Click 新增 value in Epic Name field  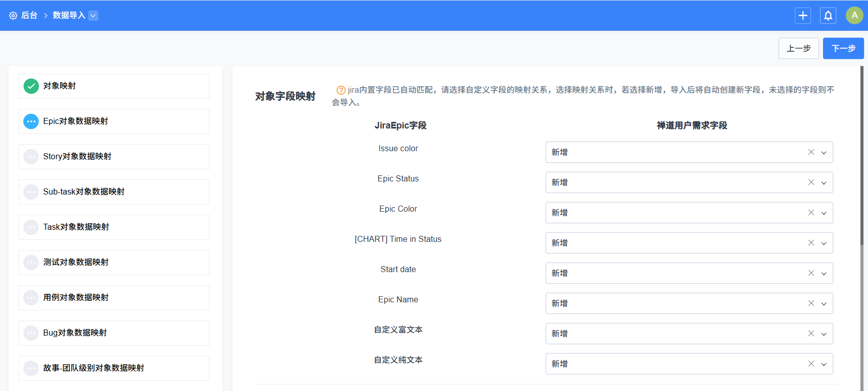coord(559,303)
